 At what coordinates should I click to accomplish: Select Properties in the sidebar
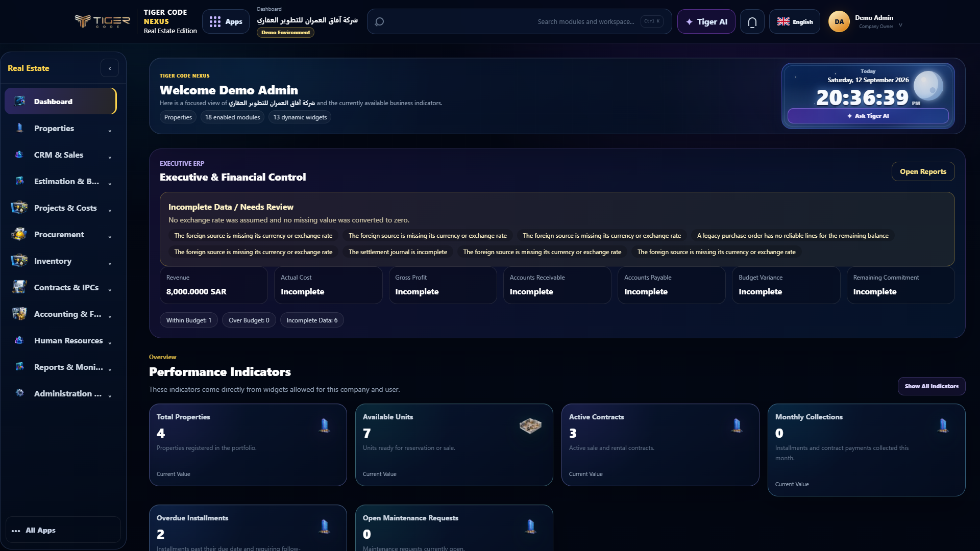[61, 128]
